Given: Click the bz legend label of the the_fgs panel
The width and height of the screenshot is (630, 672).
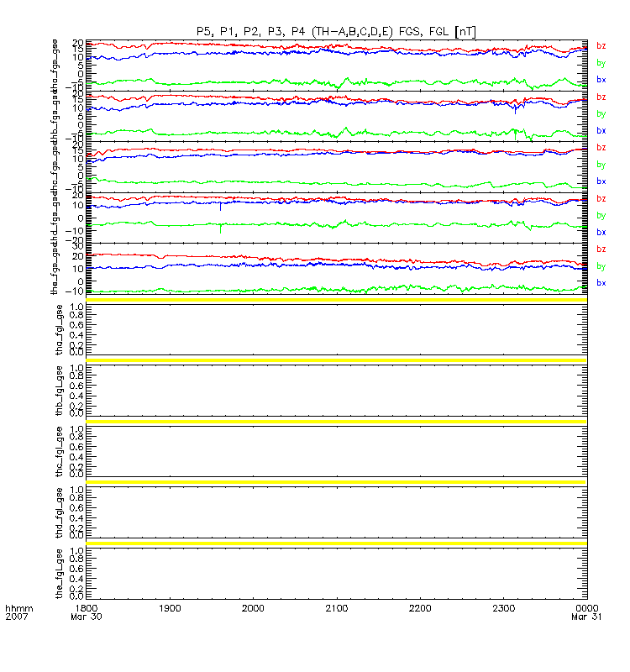Looking at the screenshot, I should pos(601,249).
